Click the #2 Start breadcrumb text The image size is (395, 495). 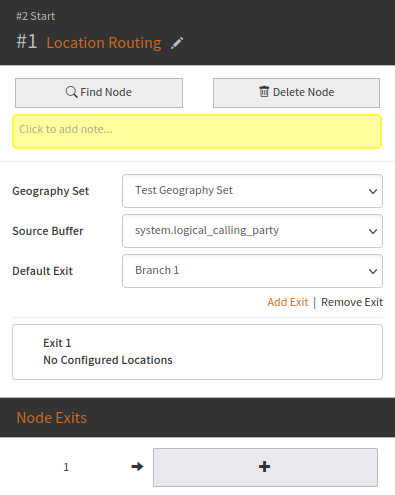pos(36,16)
